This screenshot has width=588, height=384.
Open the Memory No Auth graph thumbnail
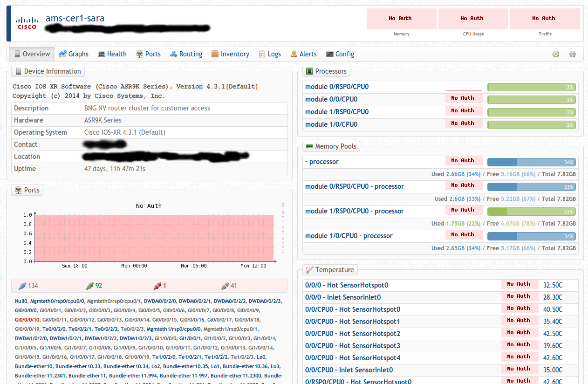click(x=401, y=19)
